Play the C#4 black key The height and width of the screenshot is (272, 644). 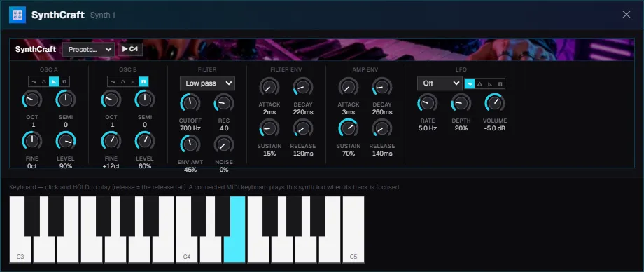click(x=199, y=216)
